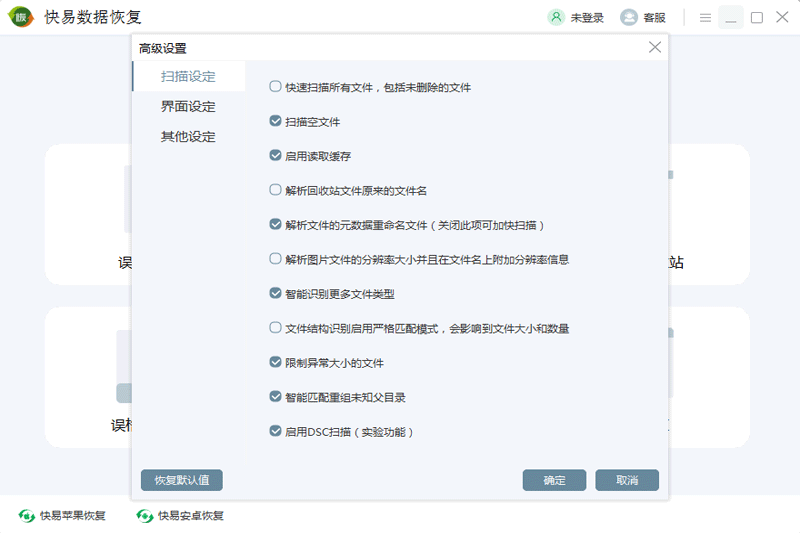Image resolution: width=800 pixels, height=533 pixels.
Task: Check 解析回收站文件原来的文件名 option
Action: (276, 190)
